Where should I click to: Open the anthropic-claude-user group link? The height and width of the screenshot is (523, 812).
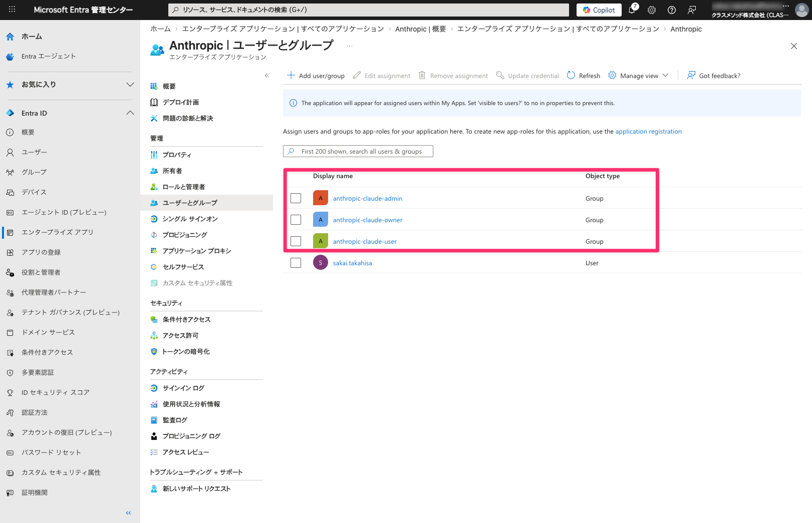pyautogui.click(x=365, y=241)
